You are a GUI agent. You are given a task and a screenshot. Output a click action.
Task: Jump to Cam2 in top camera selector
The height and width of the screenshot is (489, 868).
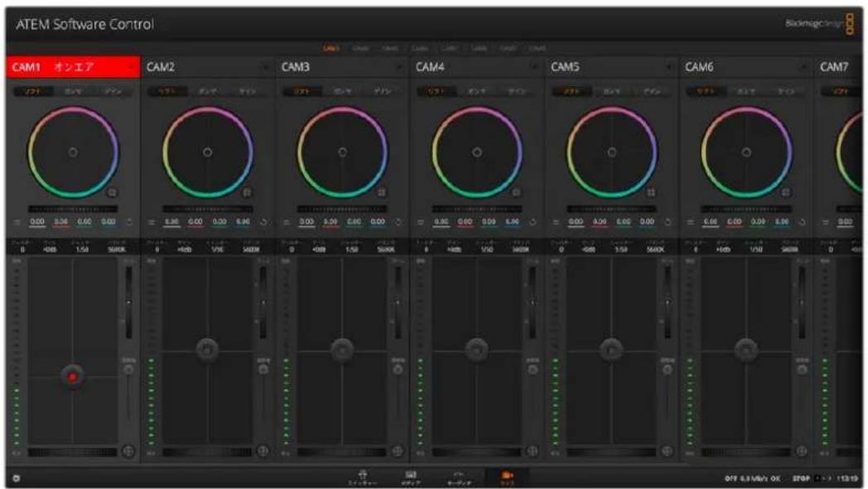tap(360, 48)
